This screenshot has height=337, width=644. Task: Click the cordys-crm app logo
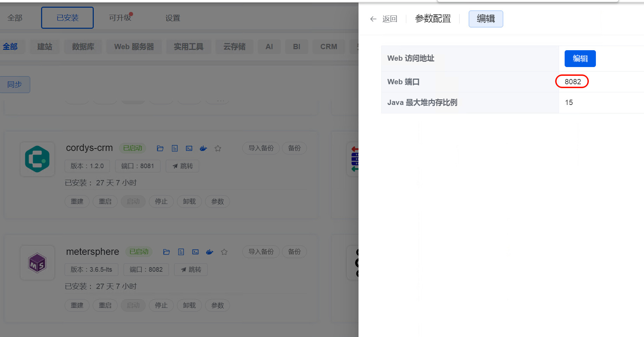point(37,159)
